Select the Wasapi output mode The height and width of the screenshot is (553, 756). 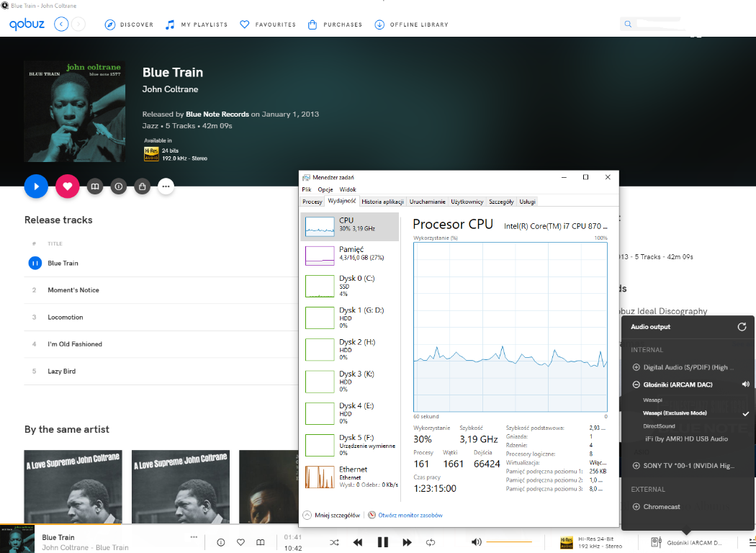(x=653, y=400)
